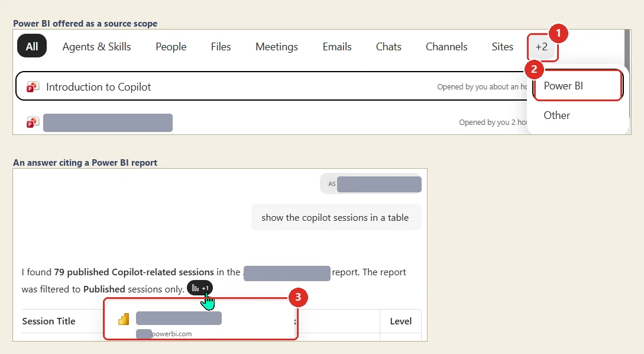The image size is (644, 354).
Task: Click the 'Opened by you 2 ho' text
Action: [493, 122]
